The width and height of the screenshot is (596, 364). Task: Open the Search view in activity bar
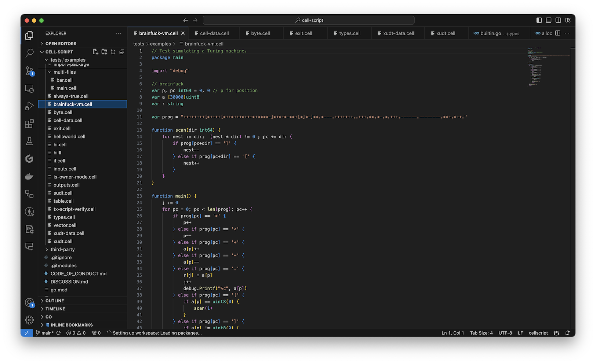pos(29,53)
